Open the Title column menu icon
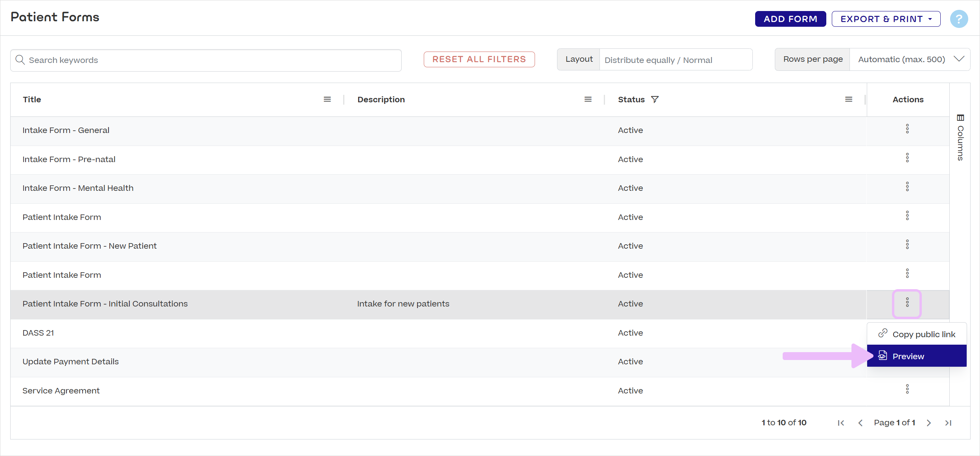Screen dimensions: 980x456 click(x=327, y=99)
